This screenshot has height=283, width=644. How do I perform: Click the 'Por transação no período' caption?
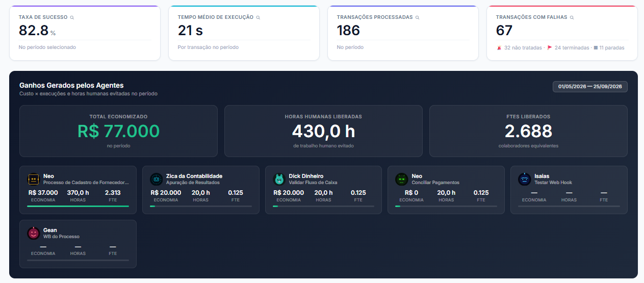coord(208,47)
